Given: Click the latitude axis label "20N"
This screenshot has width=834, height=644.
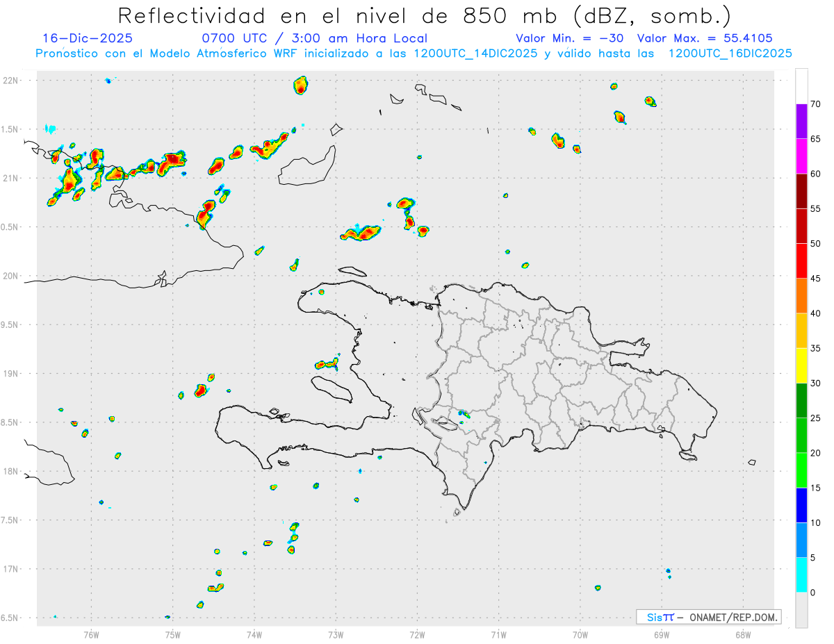Looking at the screenshot, I should tap(11, 276).
